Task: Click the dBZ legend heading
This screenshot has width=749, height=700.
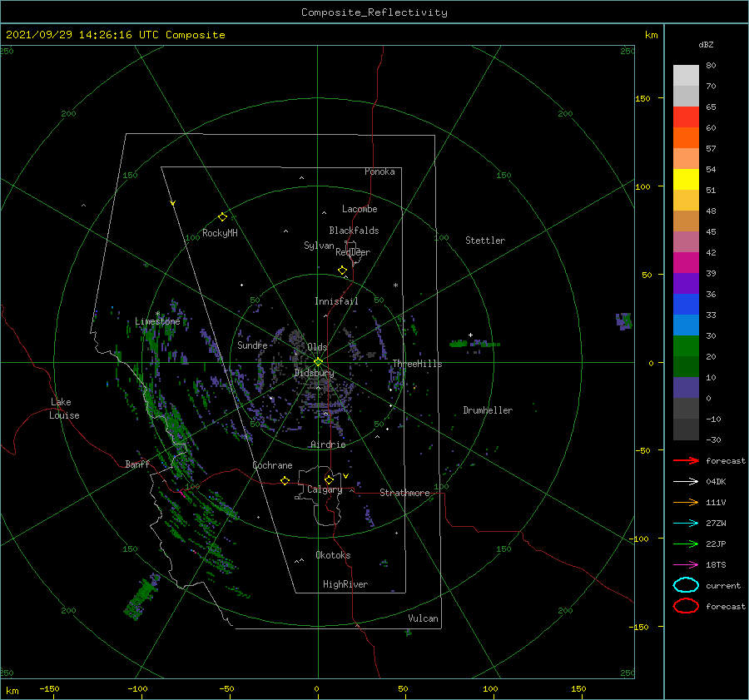Action: coord(706,44)
